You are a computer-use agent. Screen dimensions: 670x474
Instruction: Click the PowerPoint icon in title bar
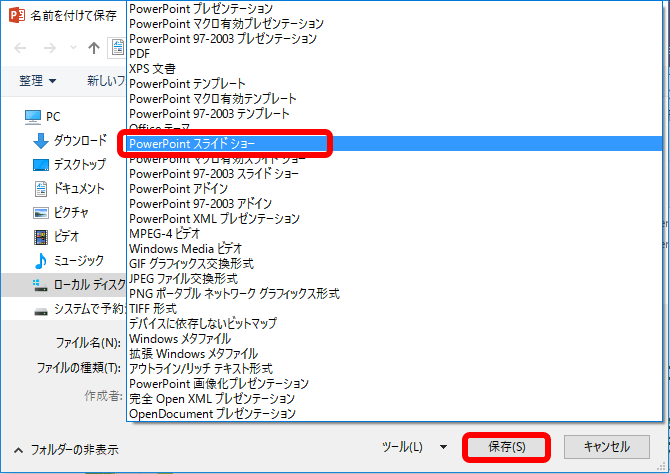pos(17,15)
